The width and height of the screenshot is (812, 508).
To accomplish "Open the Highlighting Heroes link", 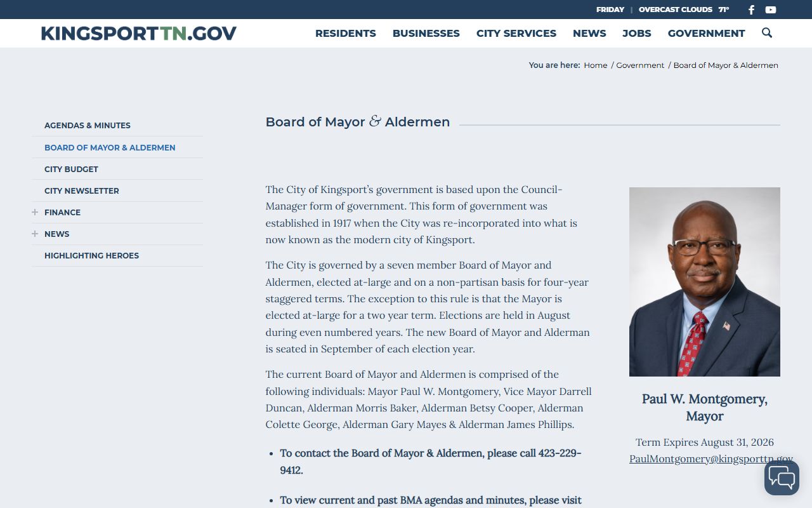I will pyautogui.click(x=91, y=255).
